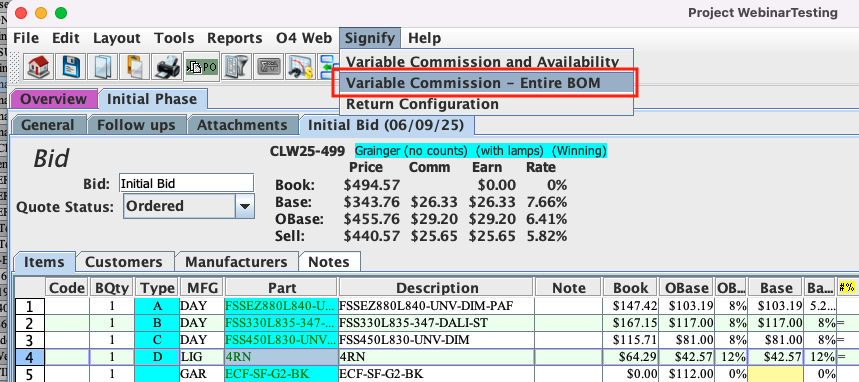Screen dimensions: 859x382
Task: Click the OBase column header
Action: (x=687, y=288)
